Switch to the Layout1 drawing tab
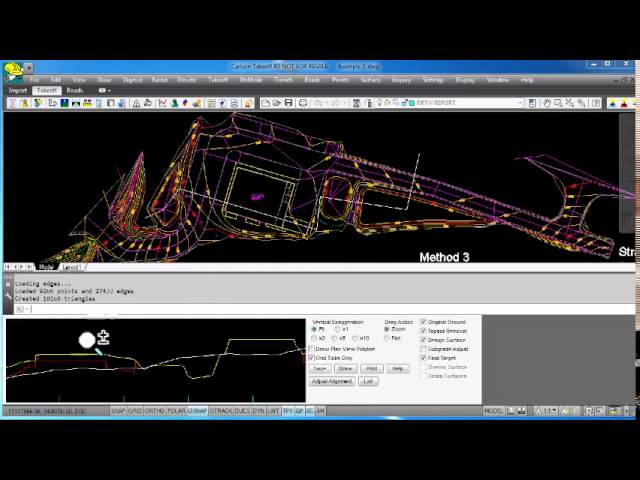 pyautogui.click(x=72, y=267)
